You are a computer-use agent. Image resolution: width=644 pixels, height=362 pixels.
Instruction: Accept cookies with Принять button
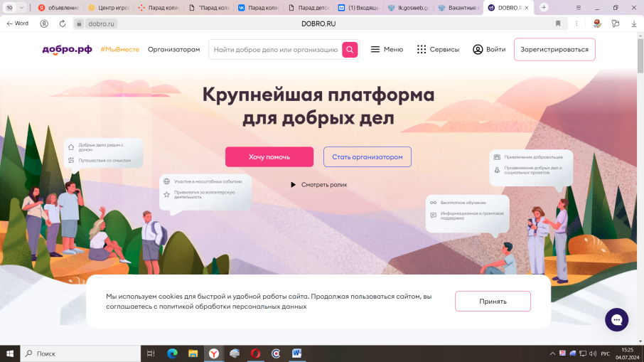[493, 301]
